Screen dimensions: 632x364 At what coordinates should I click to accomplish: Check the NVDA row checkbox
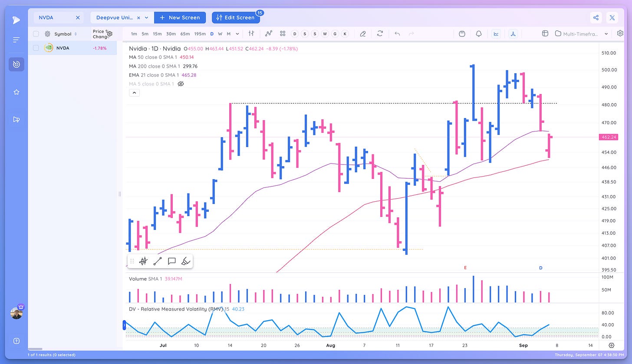[36, 48]
